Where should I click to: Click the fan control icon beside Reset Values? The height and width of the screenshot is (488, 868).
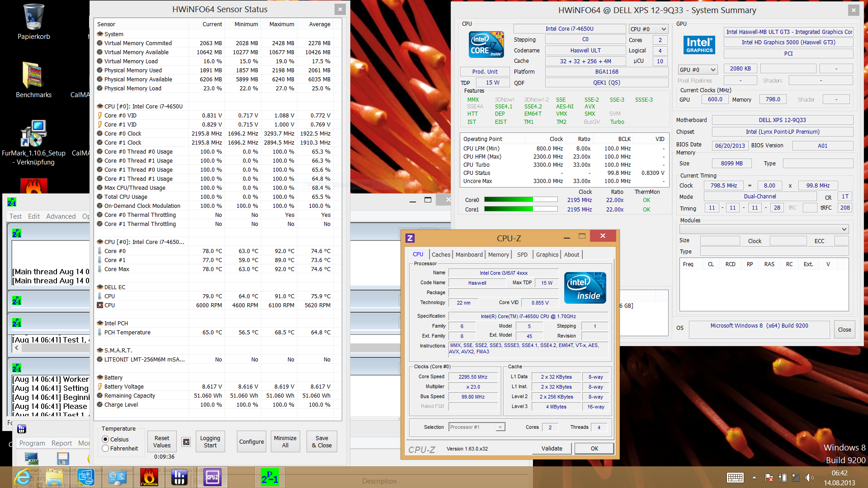tap(186, 442)
